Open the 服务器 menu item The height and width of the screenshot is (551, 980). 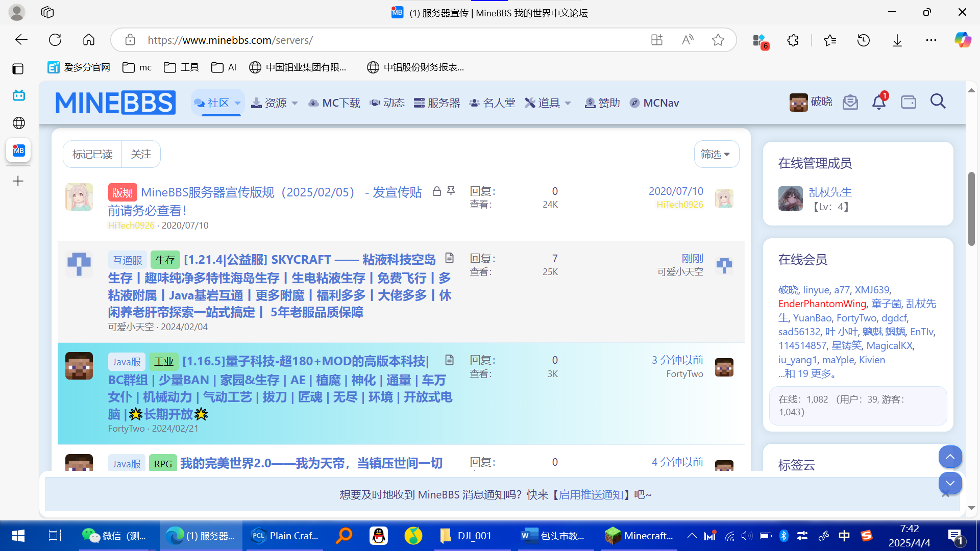(x=437, y=103)
